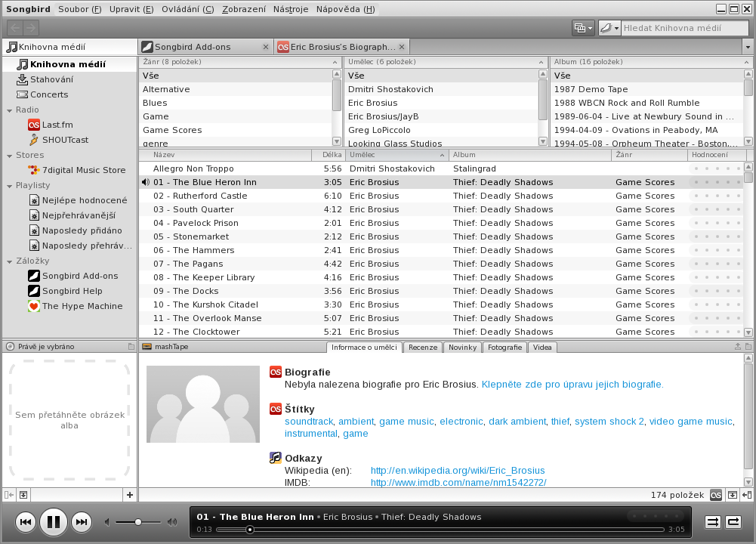
Task: Collapse the Záložky section
Action: point(9,261)
